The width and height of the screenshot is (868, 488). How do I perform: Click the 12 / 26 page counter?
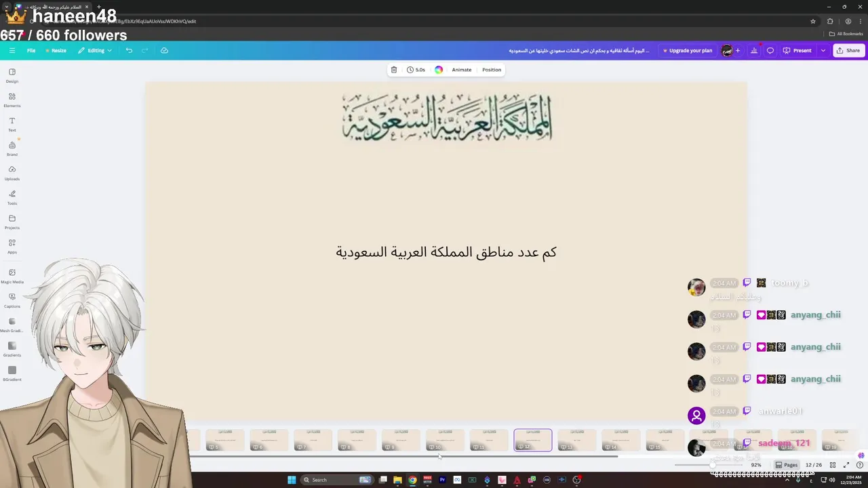pos(814,465)
